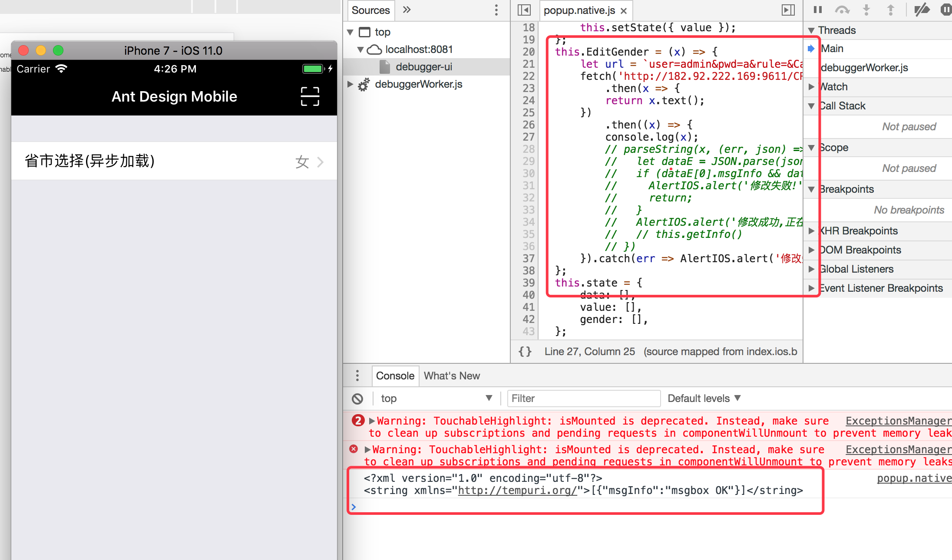Image resolution: width=952 pixels, height=560 pixels.
Task: Click the pause script execution icon
Action: (x=818, y=10)
